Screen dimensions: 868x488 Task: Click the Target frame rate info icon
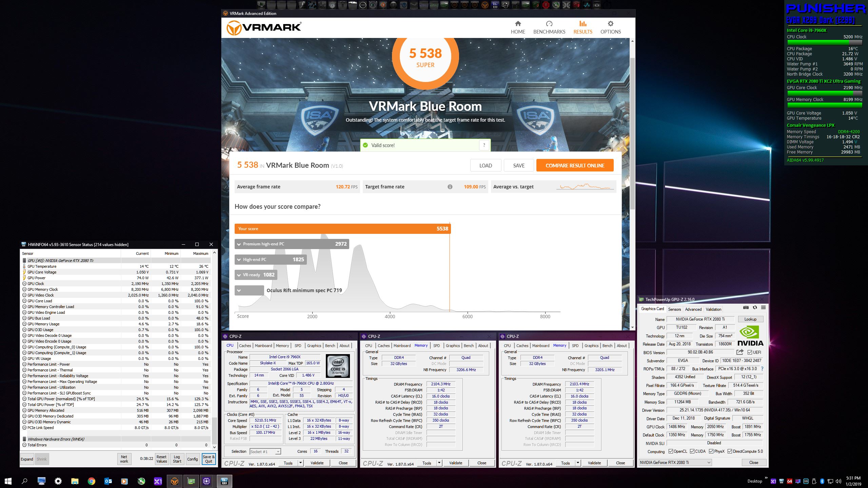450,187
